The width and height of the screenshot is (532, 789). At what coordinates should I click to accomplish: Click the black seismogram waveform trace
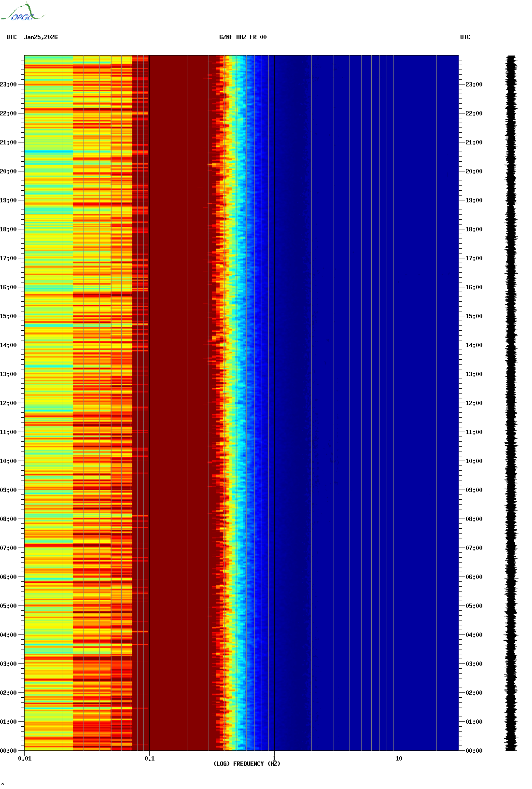point(511,403)
